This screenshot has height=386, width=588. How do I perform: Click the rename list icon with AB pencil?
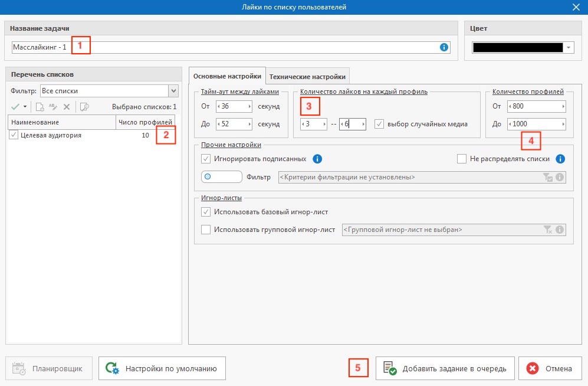(x=53, y=107)
